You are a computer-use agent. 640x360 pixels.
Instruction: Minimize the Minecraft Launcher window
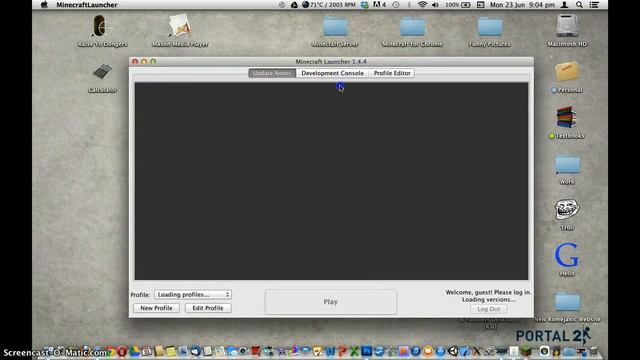coord(144,62)
